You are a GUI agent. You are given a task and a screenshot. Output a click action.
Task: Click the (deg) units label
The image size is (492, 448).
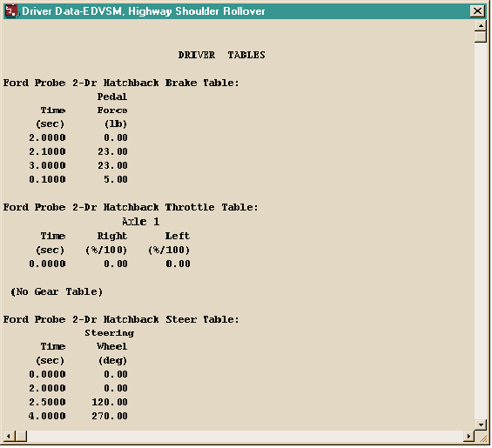[x=112, y=361]
